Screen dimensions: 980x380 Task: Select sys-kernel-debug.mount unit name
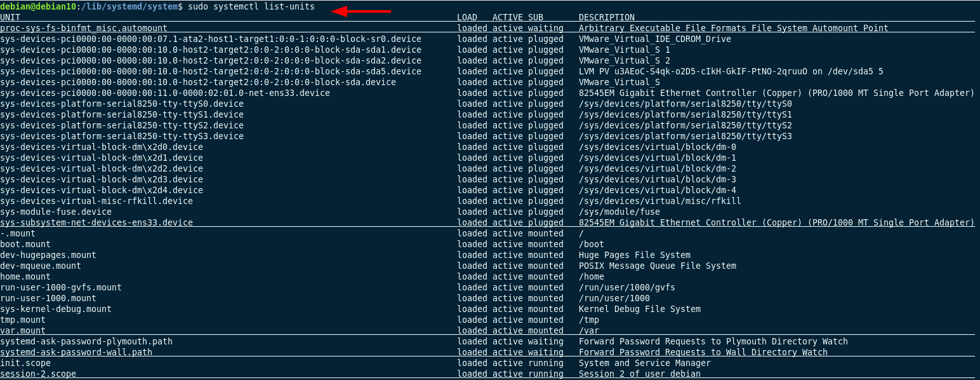(56, 309)
